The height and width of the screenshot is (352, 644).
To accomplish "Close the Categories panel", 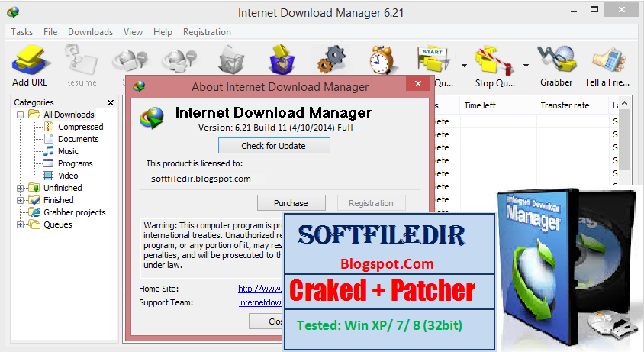I will point(111,102).
